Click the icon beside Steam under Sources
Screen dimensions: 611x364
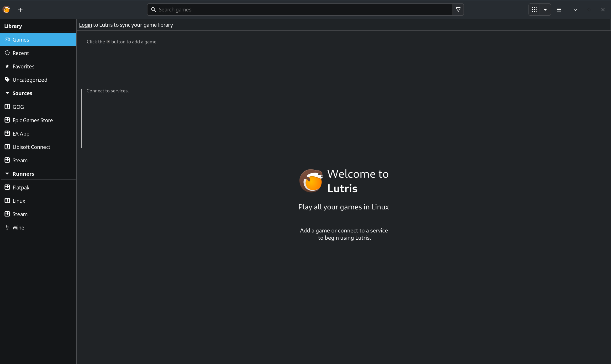(7, 160)
